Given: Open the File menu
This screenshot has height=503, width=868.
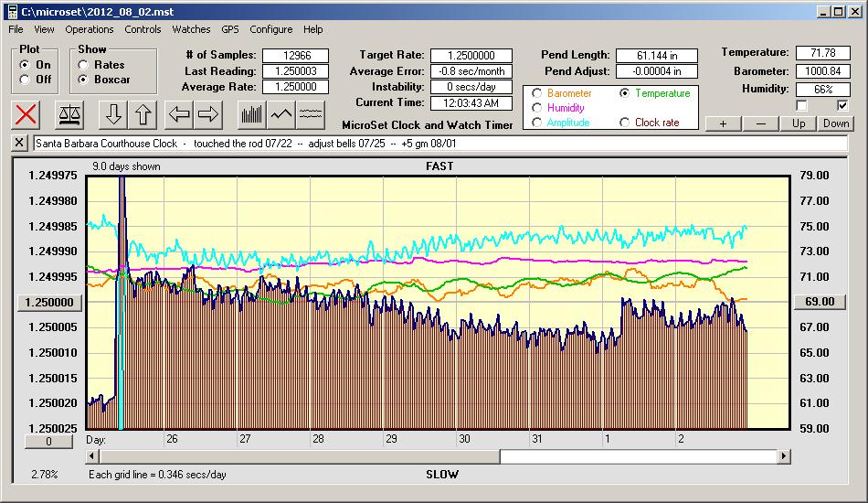Looking at the screenshot, I should pyautogui.click(x=16, y=29).
